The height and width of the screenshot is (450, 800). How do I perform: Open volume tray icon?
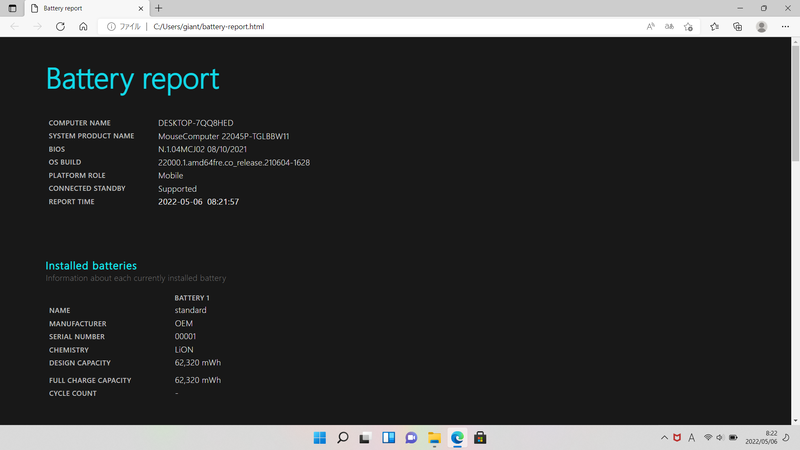[720, 438]
